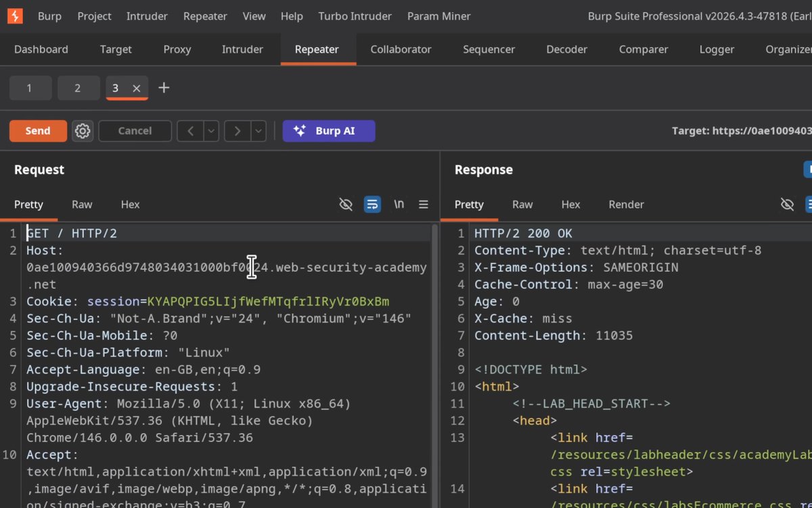Screen dimensions: 812x508
Task: Open the View menu
Action: pos(254,16)
